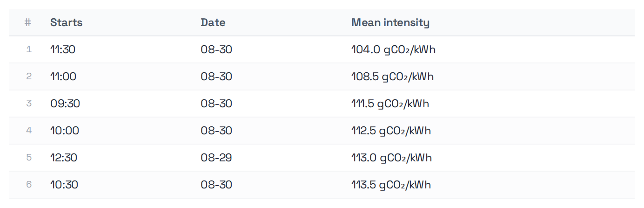
Task: Select the row starting at 10:30
Action: coord(322,185)
